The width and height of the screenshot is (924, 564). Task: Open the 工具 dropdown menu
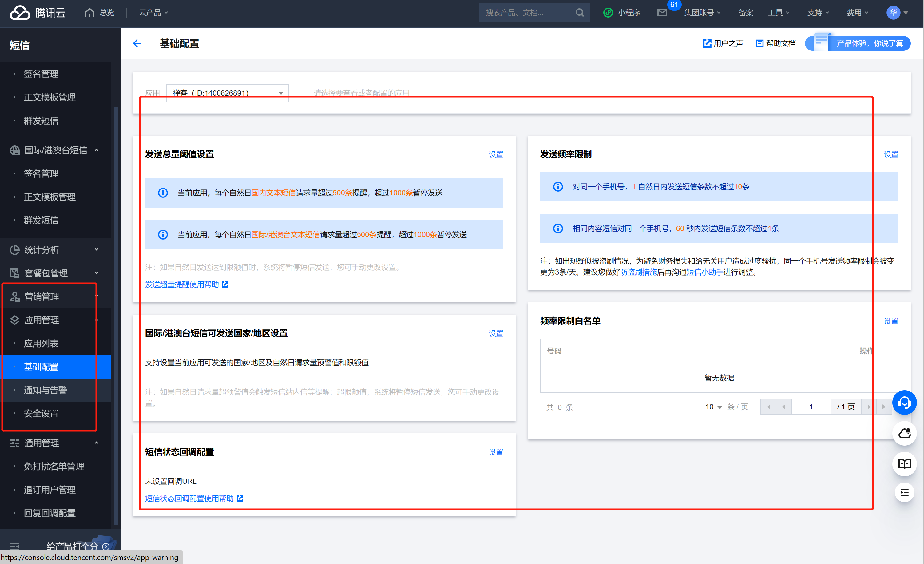[779, 13]
